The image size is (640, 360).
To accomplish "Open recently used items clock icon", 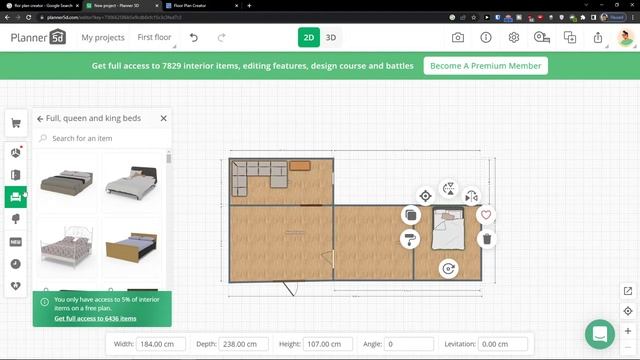I will (x=16, y=264).
